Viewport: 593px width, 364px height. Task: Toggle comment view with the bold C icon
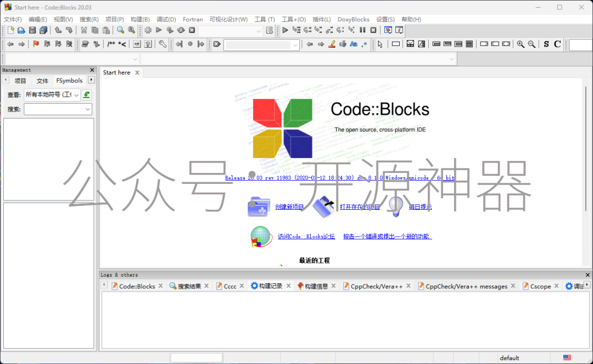(x=557, y=44)
